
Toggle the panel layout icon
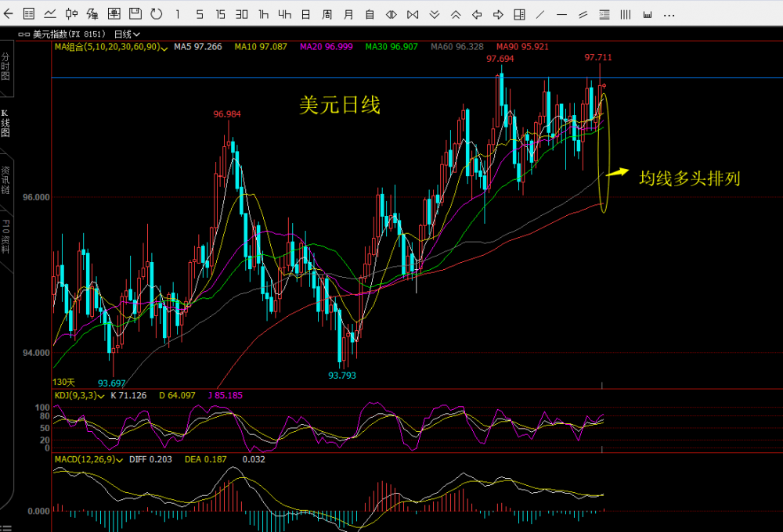click(519, 14)
